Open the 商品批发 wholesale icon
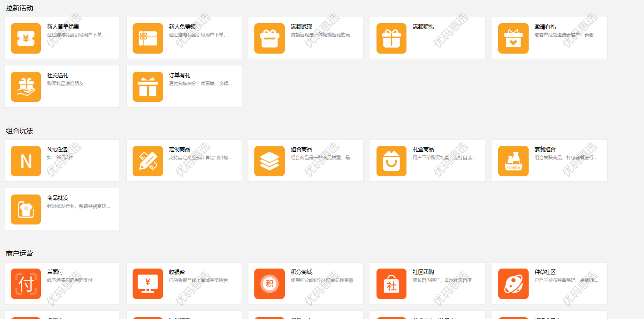Screen dimensions: 644x319 pos(26,209)
